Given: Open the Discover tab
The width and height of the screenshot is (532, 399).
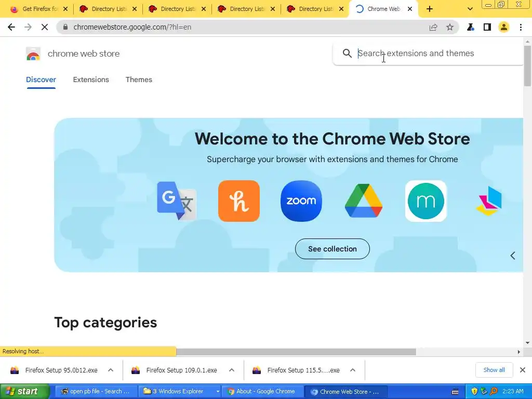Looking at the screenshot, I should pos(41,79).
